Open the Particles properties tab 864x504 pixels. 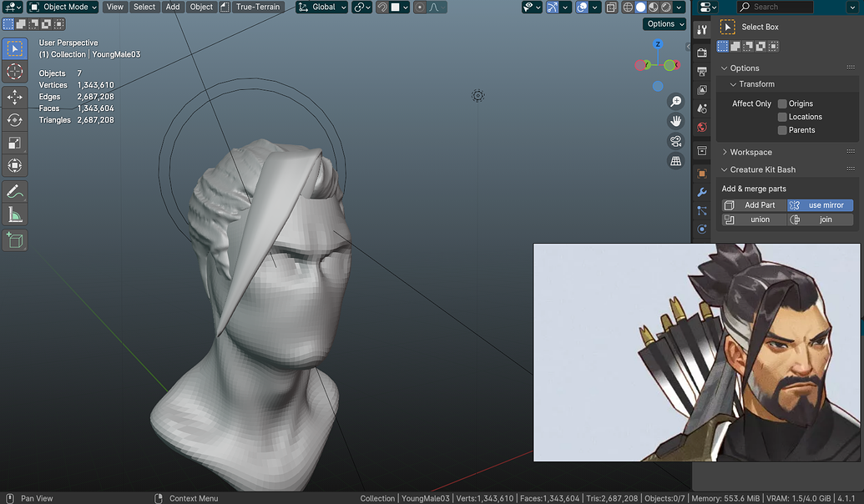[701, 211]
